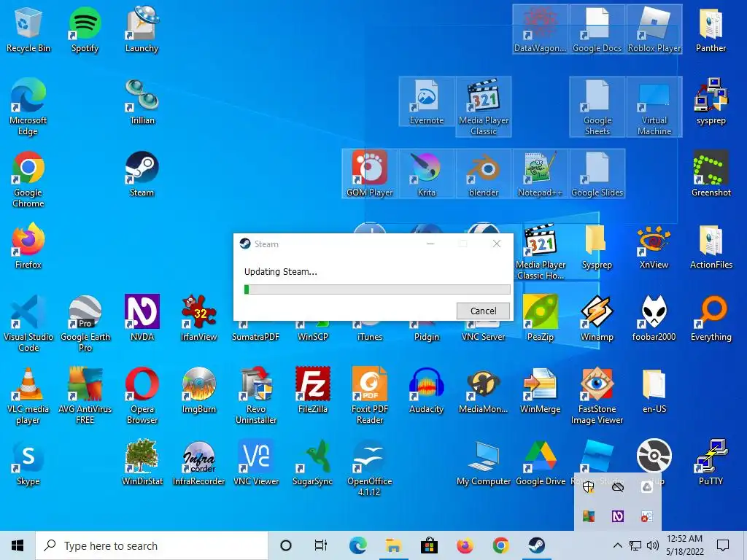Select the NVDA desktop shortcut

click(x=142, y=318)
